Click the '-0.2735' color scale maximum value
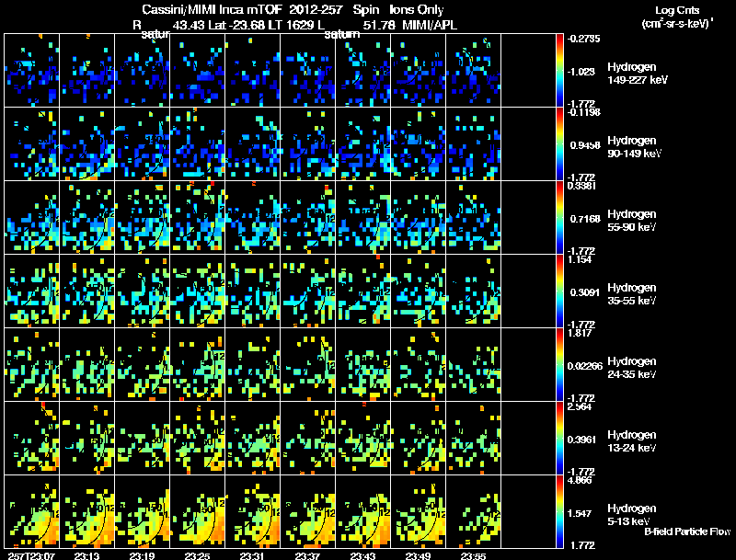The image size is (736, 560). click(583, 39)
